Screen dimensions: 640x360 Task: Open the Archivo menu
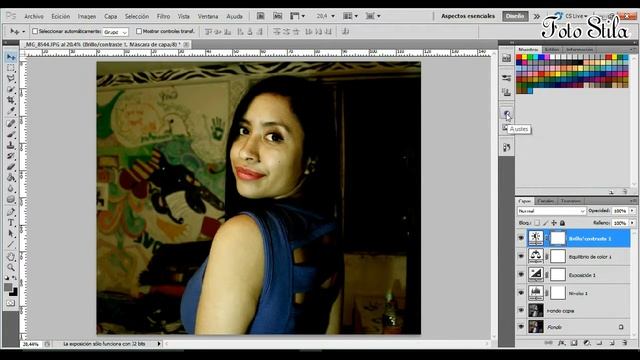[x=34, y=16]
